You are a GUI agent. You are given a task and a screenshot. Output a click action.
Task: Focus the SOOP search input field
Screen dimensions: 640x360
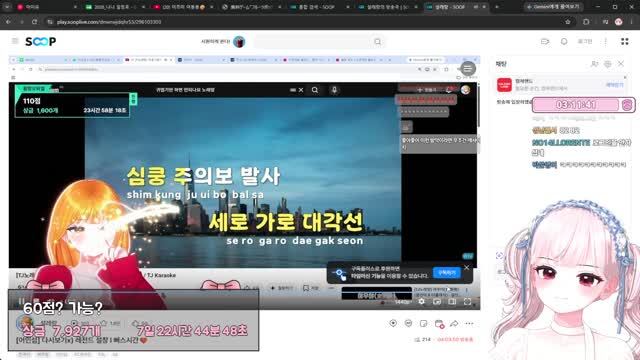[x=312, y=42]
